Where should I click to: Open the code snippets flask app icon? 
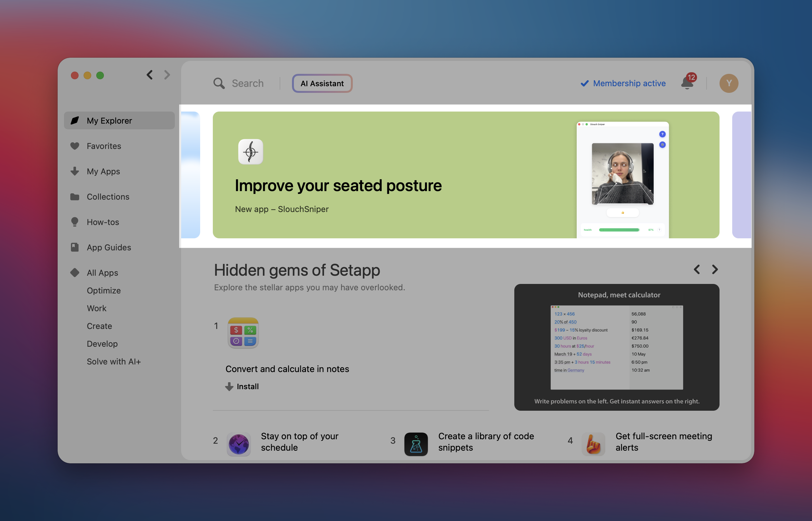(x=416, y=444)
